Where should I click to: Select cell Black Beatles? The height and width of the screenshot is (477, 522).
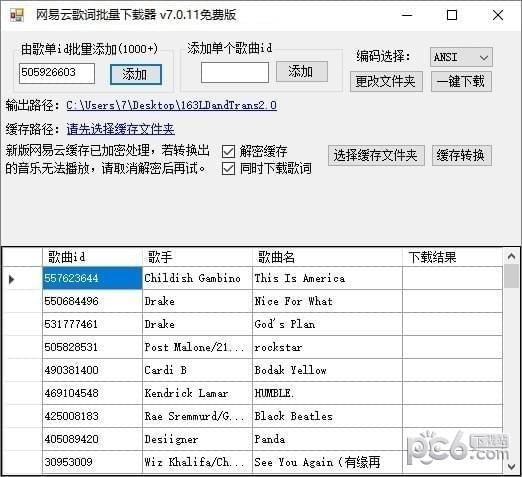327,416
